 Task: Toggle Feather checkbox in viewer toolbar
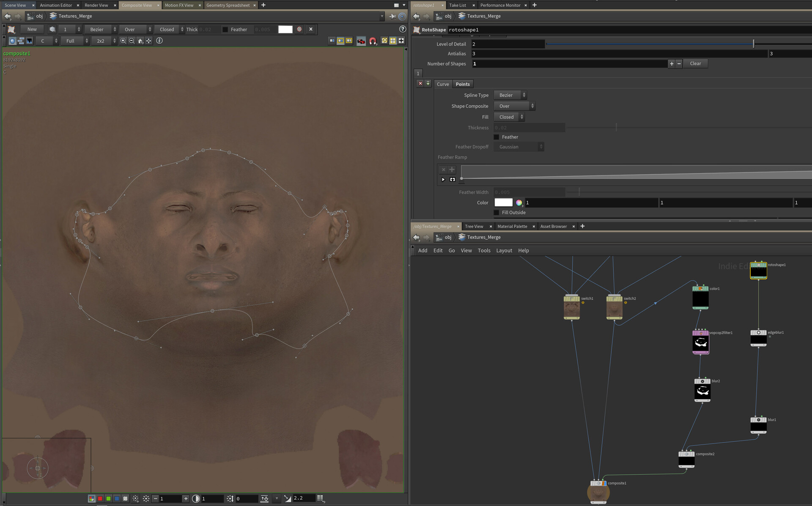click(225, 30)
